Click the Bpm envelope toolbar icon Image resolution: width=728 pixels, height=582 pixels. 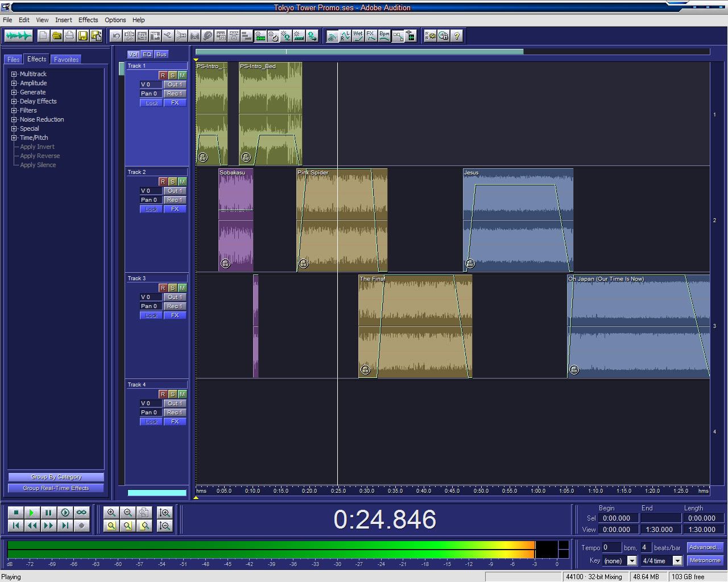384,36
